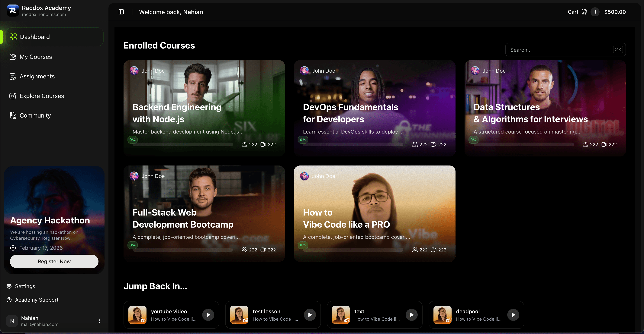Play the youtube video lesson
This screenshot has width=644, height=334.
point(208,314)
